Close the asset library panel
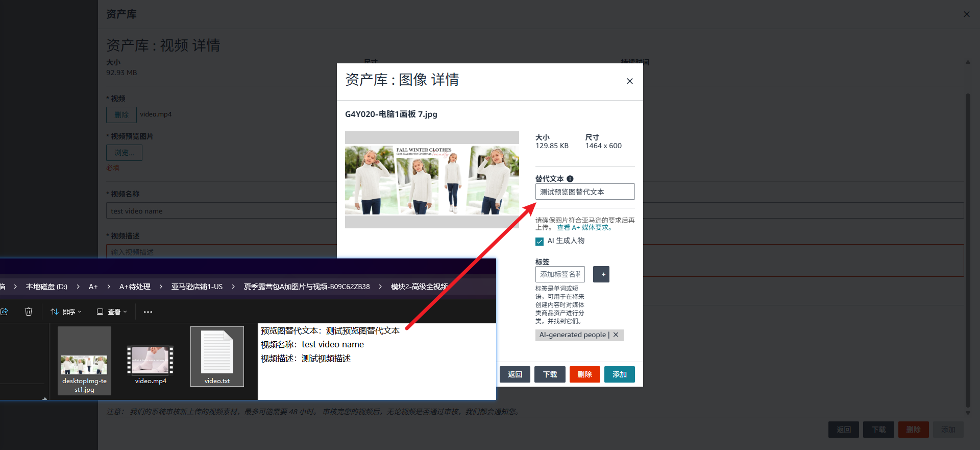This screenshot has height=450, width=980. pos(967,14)
